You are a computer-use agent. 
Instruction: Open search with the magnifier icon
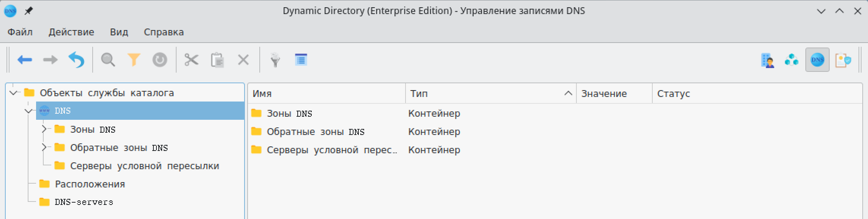pyautogui.click(x=108, y=60)
